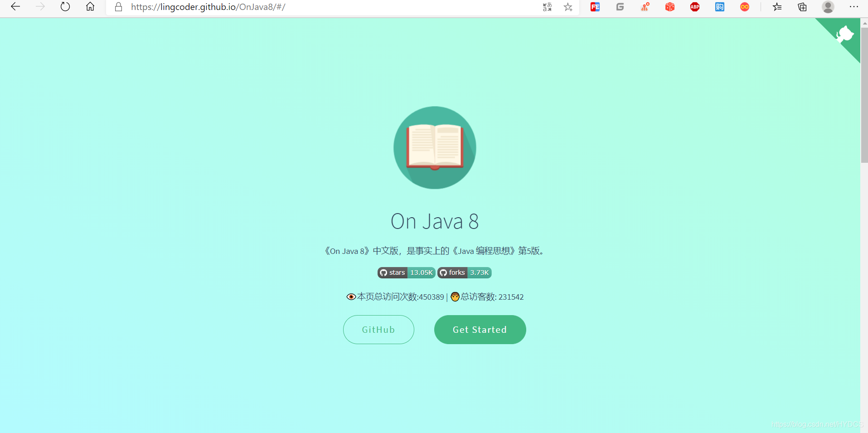868x433 pixels.
Task: Open the ABP ad blocker extension
Action: coord(695,7)
